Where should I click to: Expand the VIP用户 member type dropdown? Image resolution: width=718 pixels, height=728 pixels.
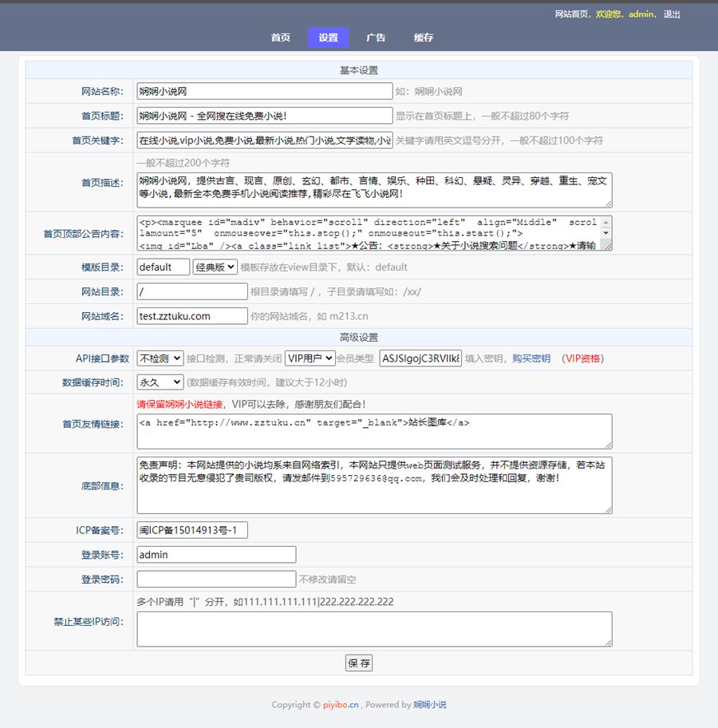pos(310,358)
